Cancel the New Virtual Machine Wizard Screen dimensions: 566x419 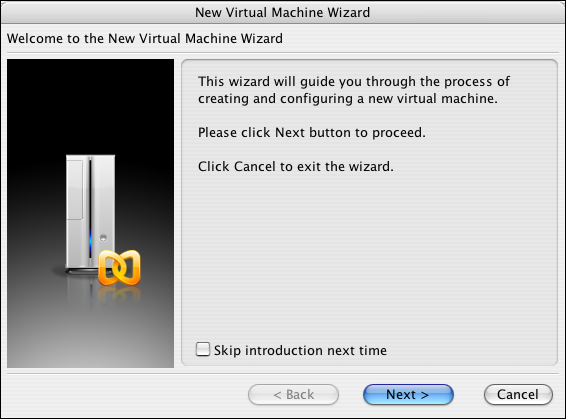(518, 394)
